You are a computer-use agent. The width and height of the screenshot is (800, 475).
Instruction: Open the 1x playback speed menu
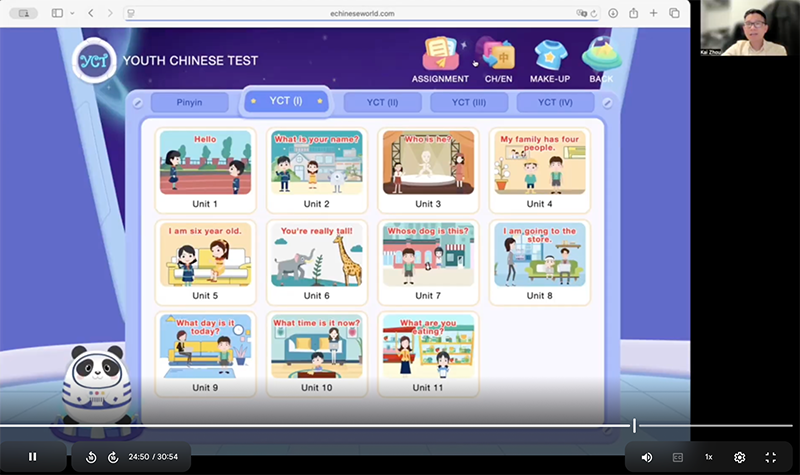point(708,457)
